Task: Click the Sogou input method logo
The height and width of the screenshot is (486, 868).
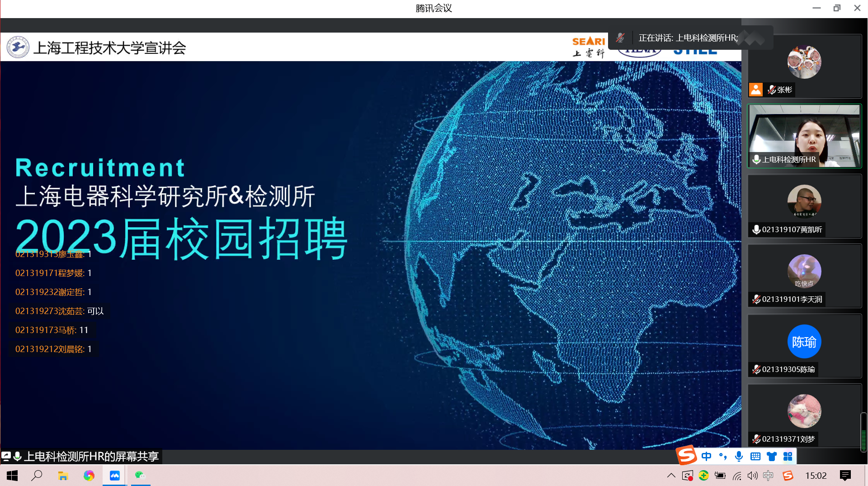Action: pyautogui.click(x=686, y=455)
